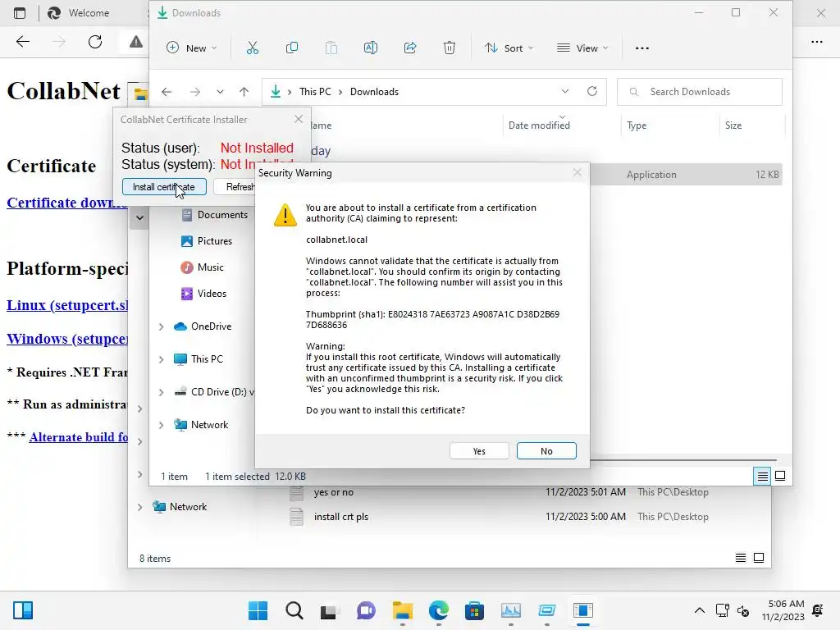
Task: Switch background explorer to details view
Action: pyautogui.click(x=741, y=558)
